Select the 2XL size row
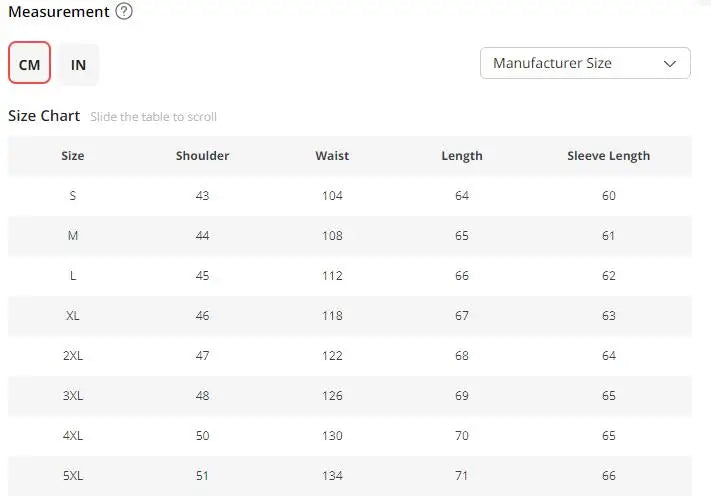 (x=73, y=356)
